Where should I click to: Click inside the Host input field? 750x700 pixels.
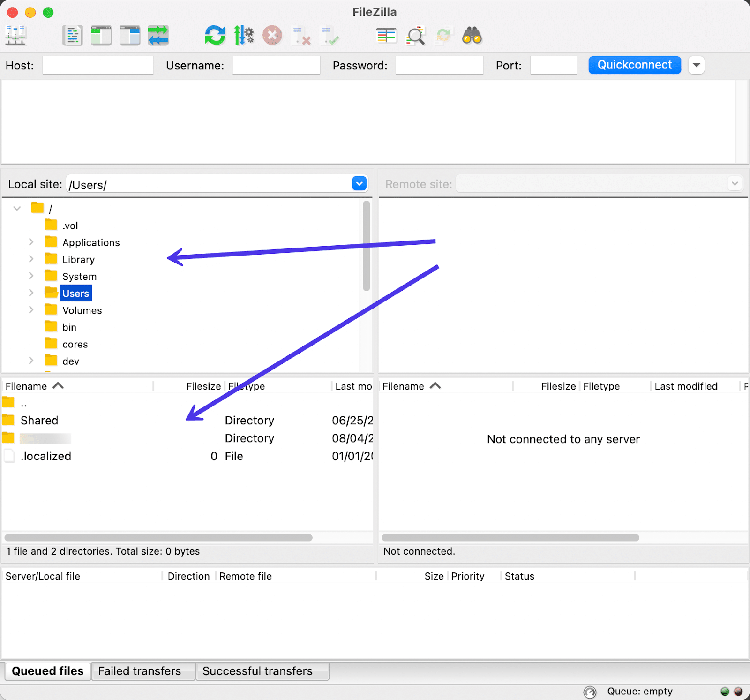point(97,65)
